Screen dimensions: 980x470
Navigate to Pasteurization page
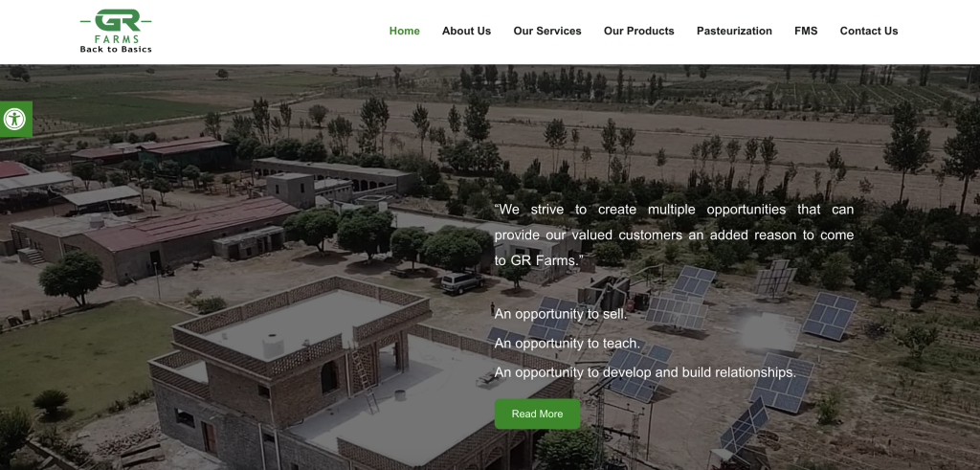pos(734,31)
